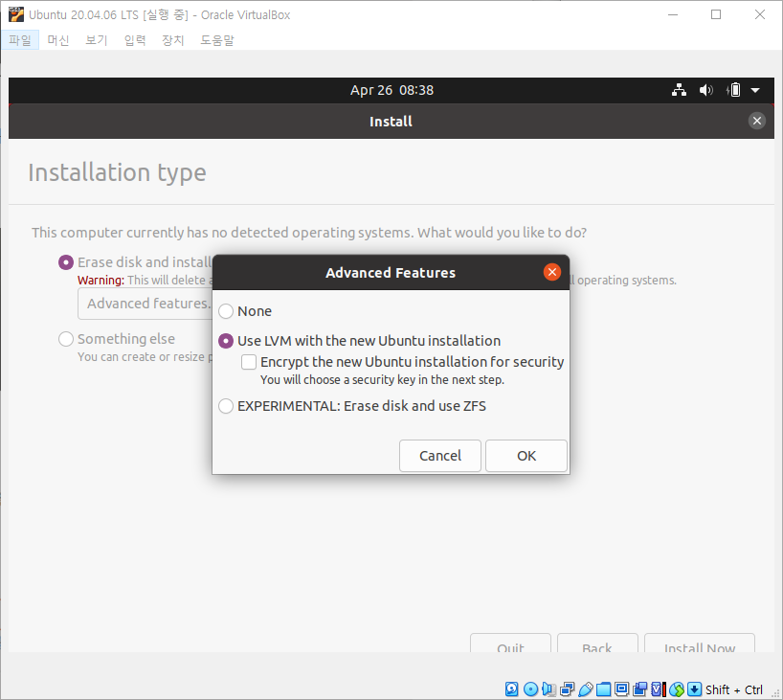783x700 pixels.
Task: Click the audio status icon in VirtualBox bar
Action: click(x=548, y=689)
